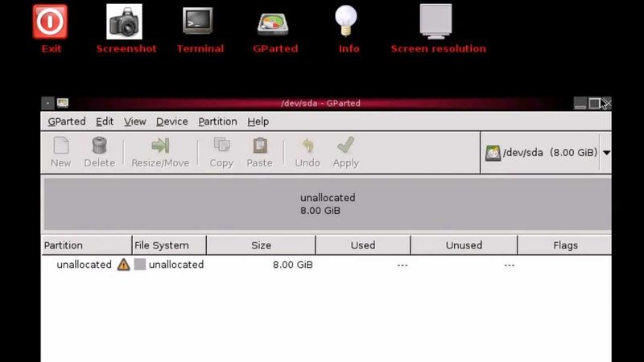Sort by the Used column header
The image size is (644, 362).
(x=363, y=245)
